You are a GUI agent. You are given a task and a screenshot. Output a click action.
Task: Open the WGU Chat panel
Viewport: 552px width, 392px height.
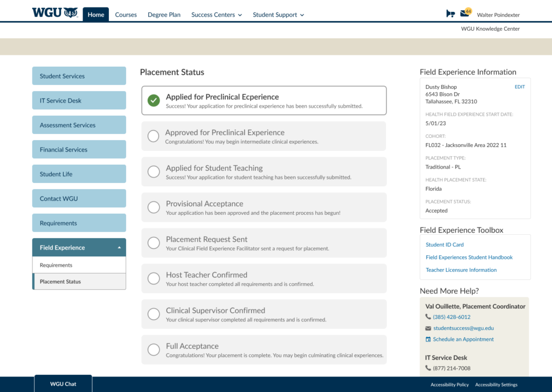click(63, 384)
